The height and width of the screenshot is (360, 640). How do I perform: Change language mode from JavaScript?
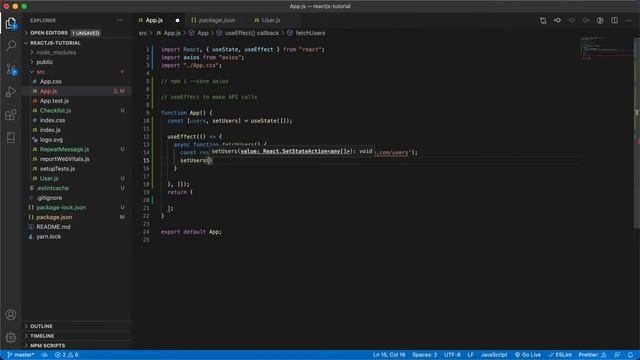click(x=493, y=355)
